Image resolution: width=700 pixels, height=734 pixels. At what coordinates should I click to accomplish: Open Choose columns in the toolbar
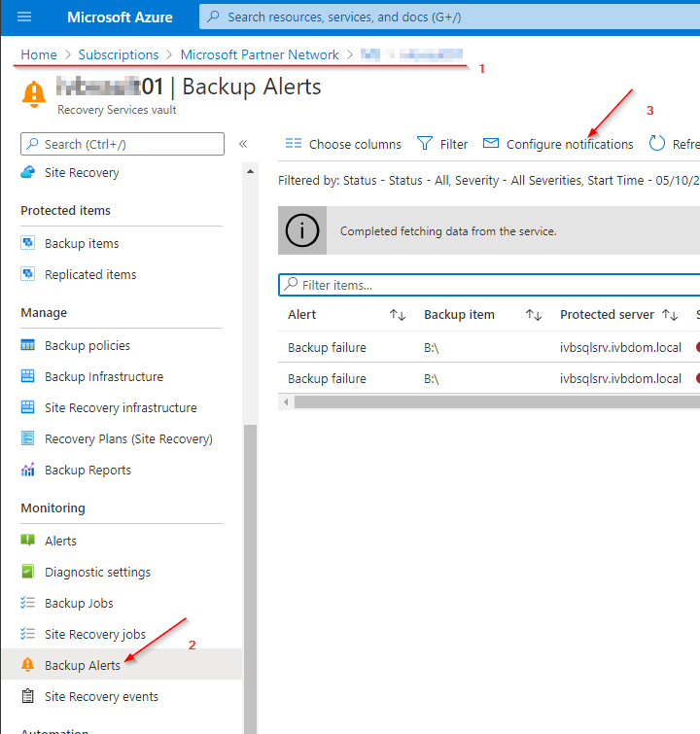(355, 144)
